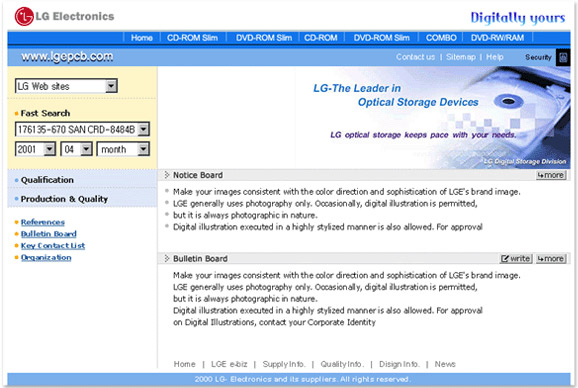The image size is (578, 388).
Task: Open the Qualification section
Action: point(47,180)
